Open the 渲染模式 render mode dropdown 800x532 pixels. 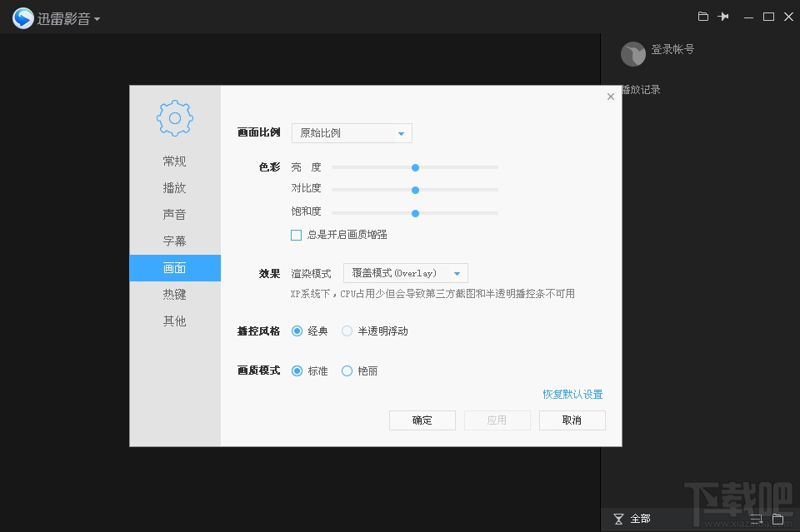(x=405, y=272)
